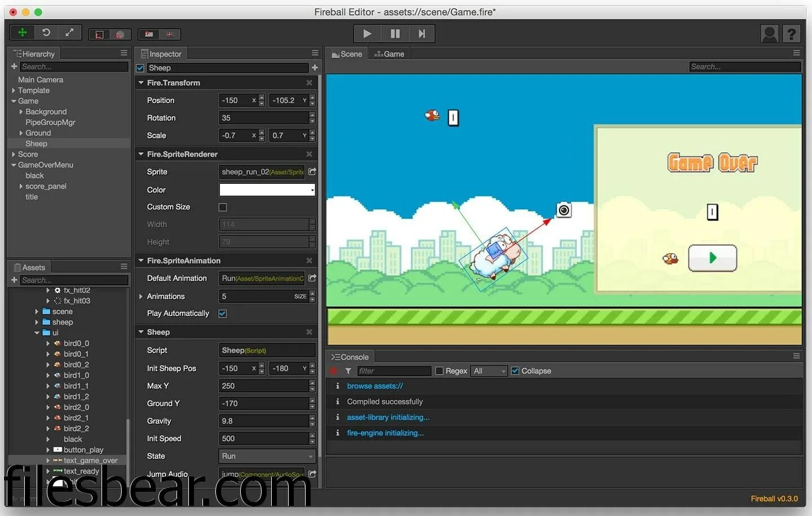Select the Move transform tool in toolbar

[x=23, y=33]
